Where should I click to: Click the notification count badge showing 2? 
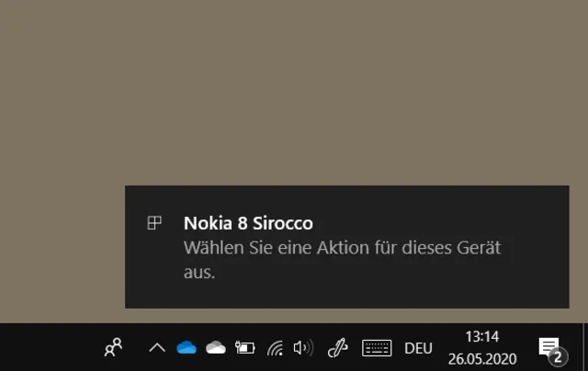(557, 357)
